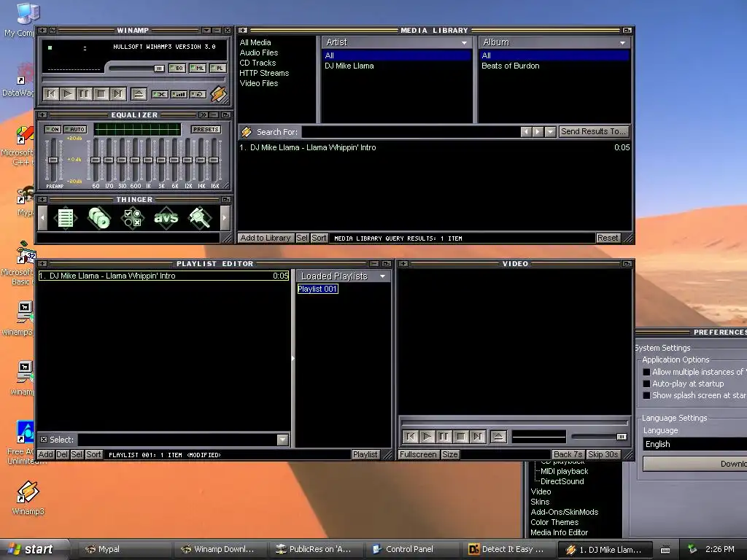Open the Artist column dropdown

pos(464,43)
